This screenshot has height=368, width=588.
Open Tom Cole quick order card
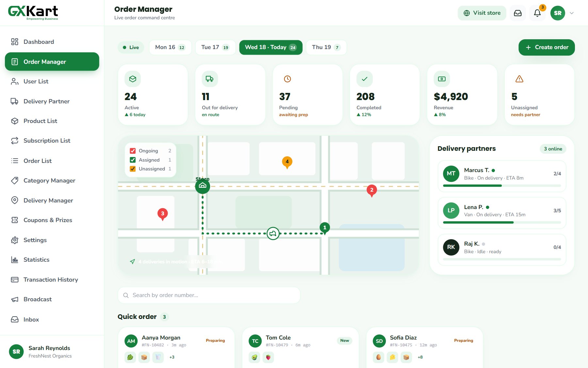click(300, 348)
